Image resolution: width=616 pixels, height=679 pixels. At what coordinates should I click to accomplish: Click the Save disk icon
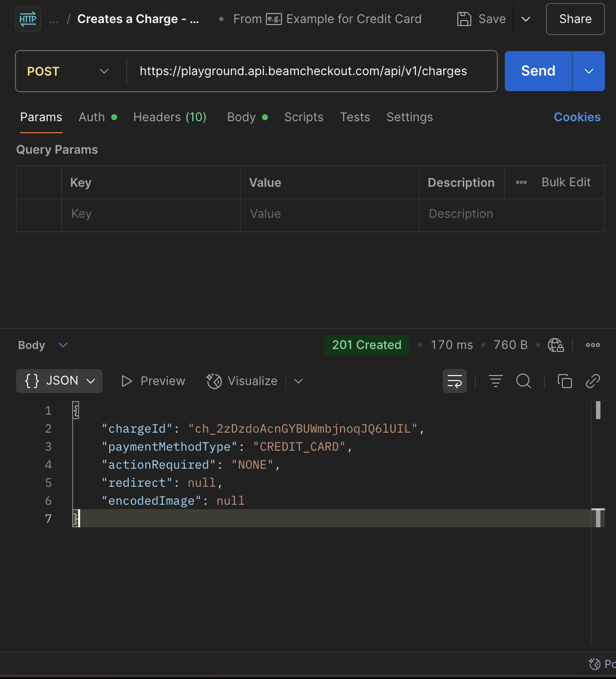[x=464, y=19]
